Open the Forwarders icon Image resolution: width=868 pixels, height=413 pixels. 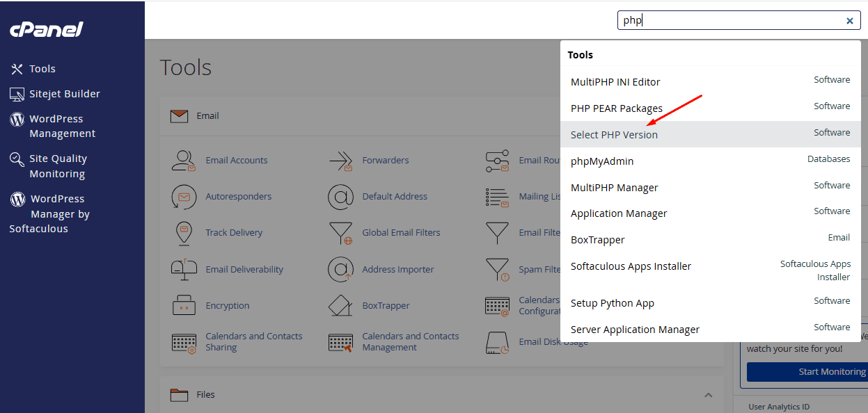(x=340, y=161)
